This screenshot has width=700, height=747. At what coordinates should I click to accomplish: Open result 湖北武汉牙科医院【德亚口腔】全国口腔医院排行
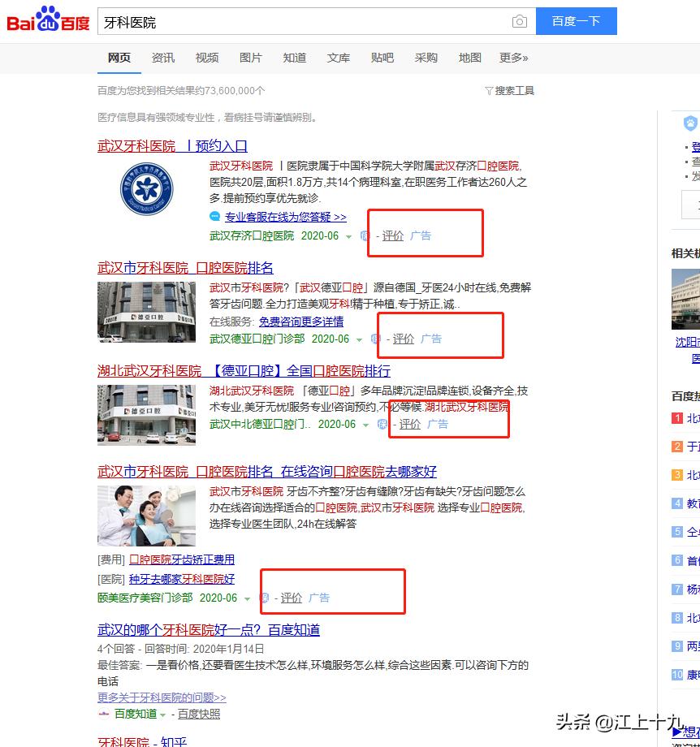[244, 370]
